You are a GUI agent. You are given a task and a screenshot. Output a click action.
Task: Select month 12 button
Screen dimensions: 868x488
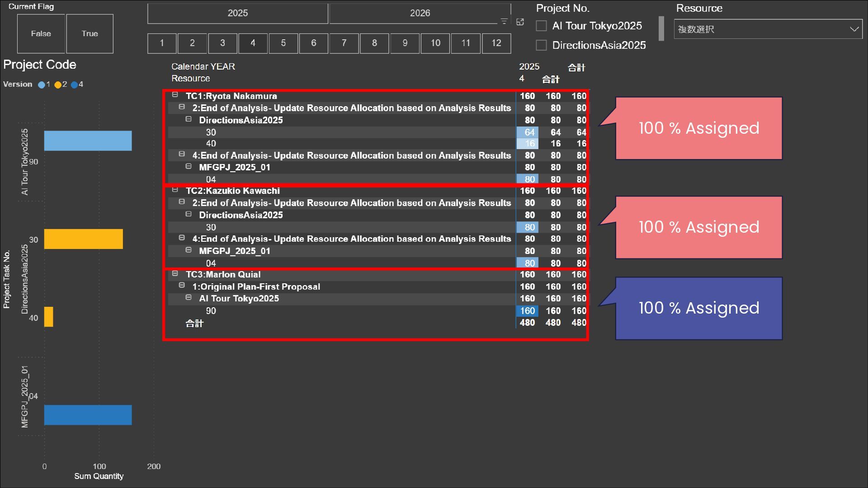(x=496, y=43)
